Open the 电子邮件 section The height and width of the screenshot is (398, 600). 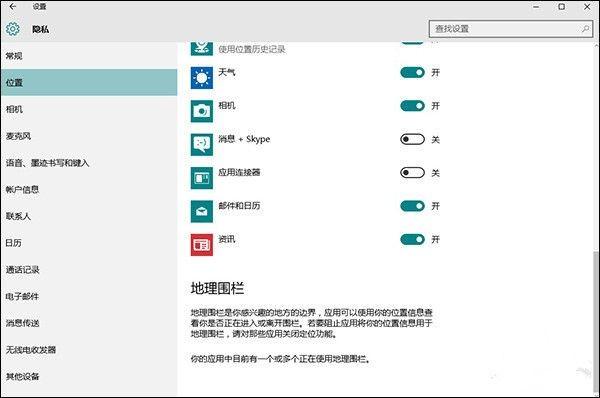pyautogui.click(x=89, y=297)
